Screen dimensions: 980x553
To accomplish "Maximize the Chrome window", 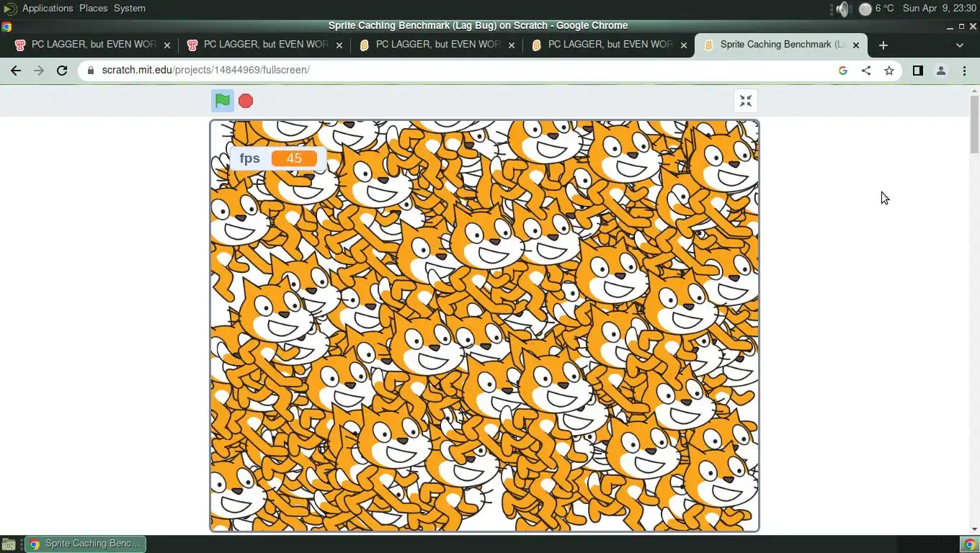I will (961, 27).
